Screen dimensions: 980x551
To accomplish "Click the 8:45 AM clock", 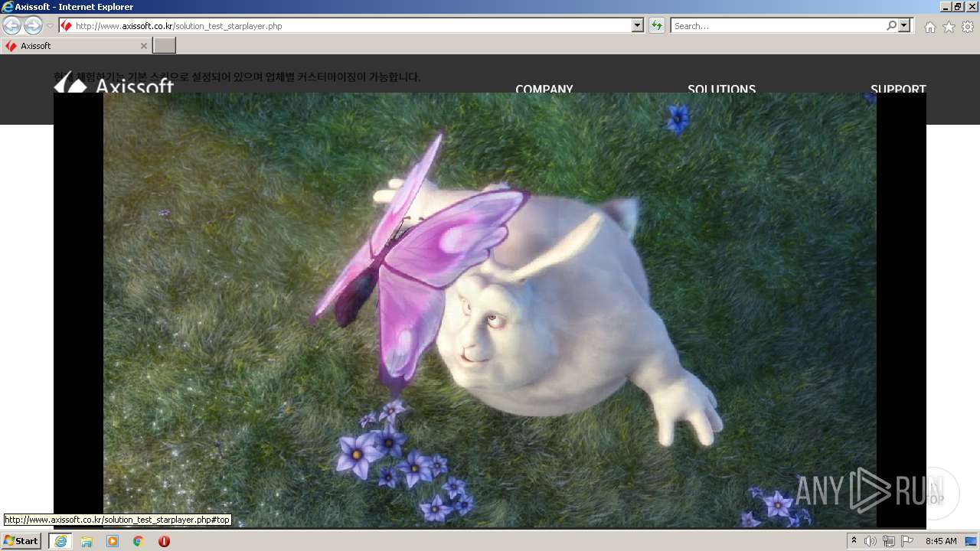I will coord(941,541).
